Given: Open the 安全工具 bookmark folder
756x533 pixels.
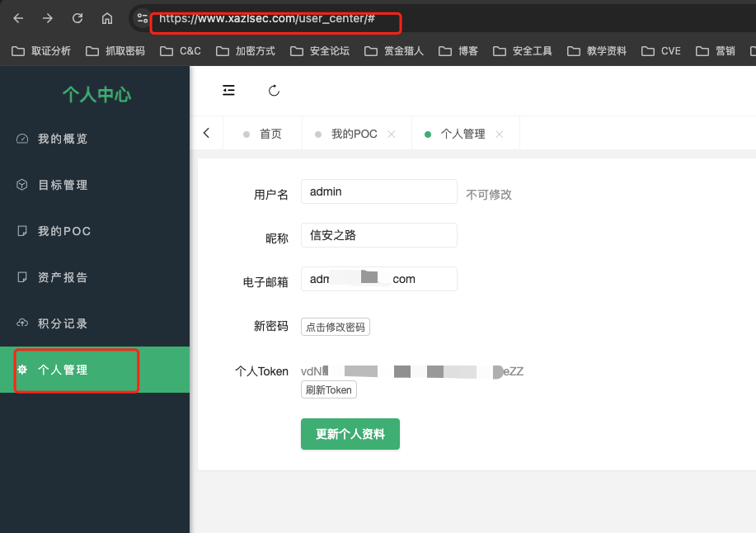Looking at the screenshot, I should pos(523,51).
